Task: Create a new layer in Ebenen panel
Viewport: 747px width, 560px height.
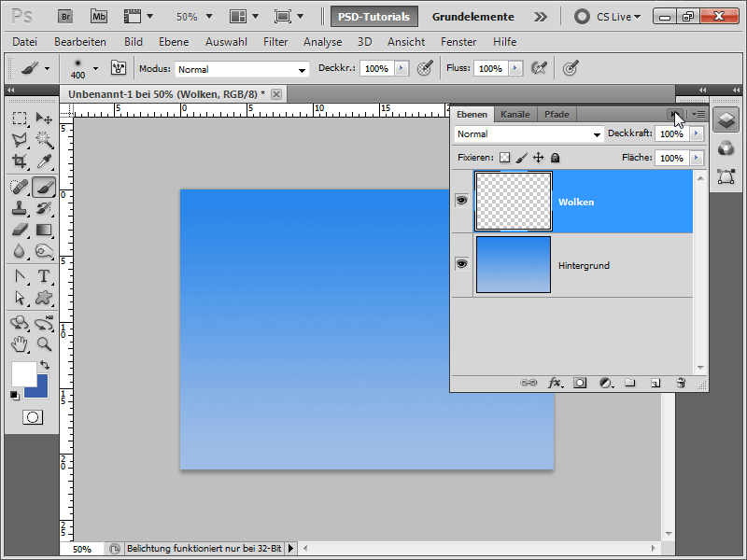Action: tap(655, 383)
